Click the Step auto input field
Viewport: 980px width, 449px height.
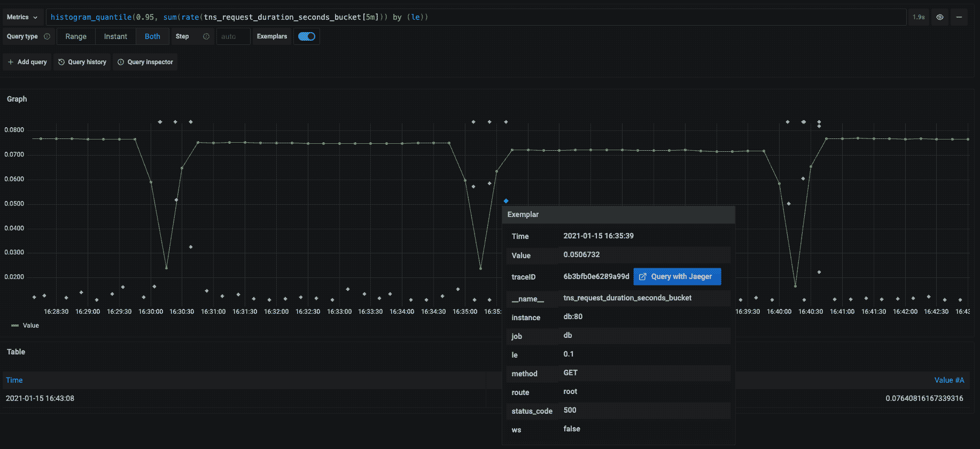(233, 36)
